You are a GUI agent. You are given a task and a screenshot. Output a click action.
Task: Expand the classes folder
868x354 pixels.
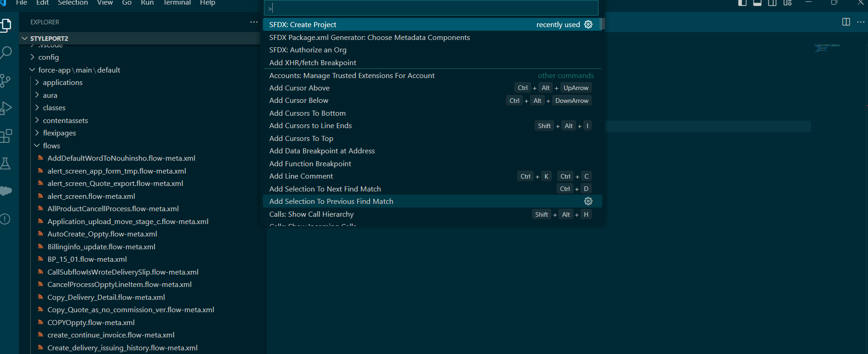[x=140, y=107]
